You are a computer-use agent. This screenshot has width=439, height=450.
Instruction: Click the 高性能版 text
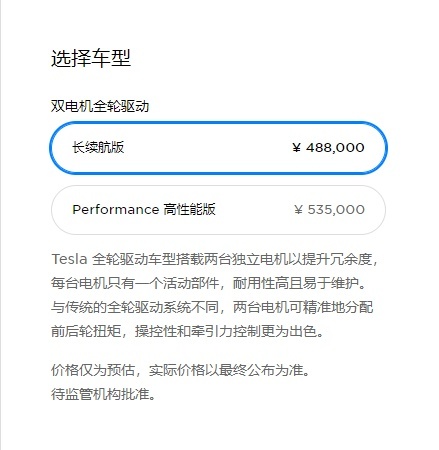(189, 210)
